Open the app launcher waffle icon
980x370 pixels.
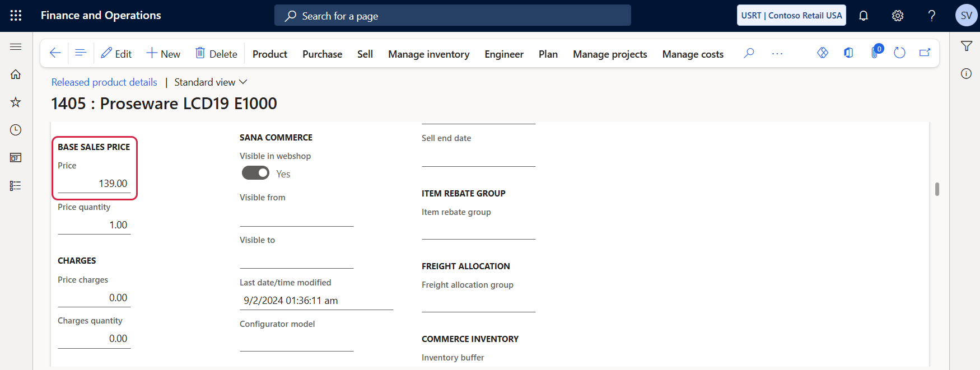click(16, 16)
